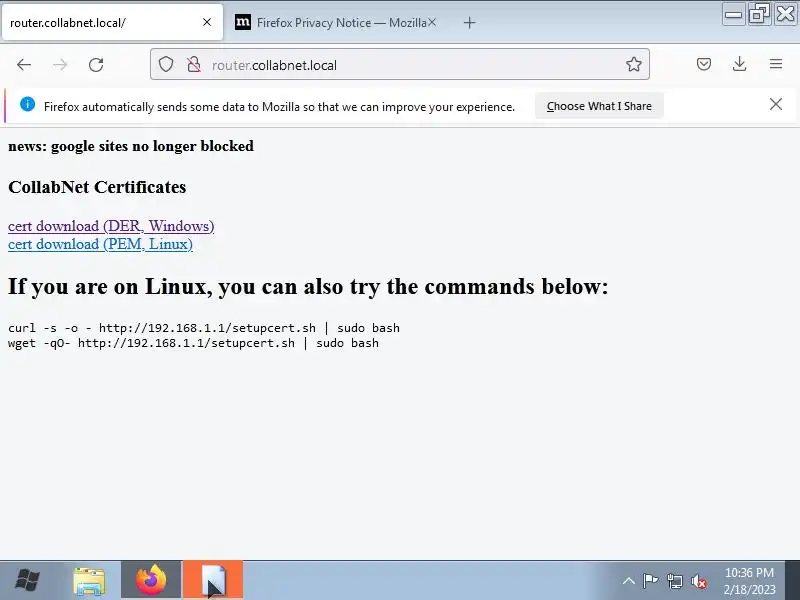
Task: Click the Firefox taskbar icon
Action: 151,581
